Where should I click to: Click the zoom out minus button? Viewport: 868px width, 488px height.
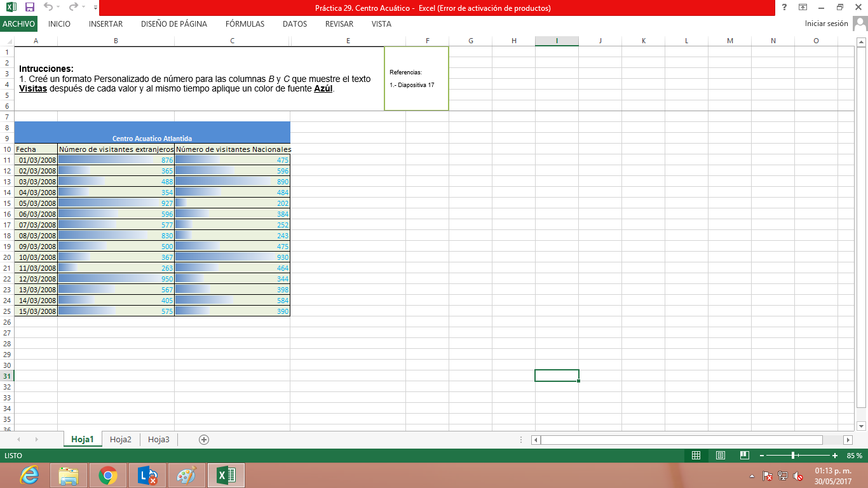click(763, 456)
